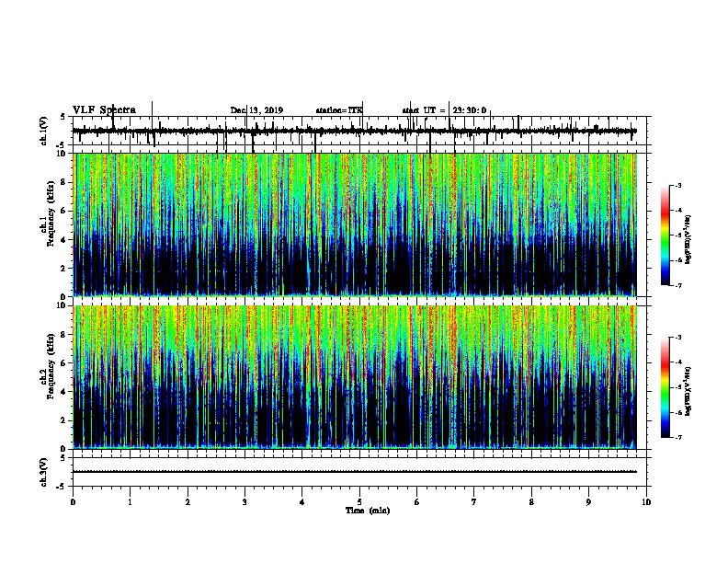The image size is (728, 563).
Task: Click the ch.2 spectrogram panel
Action: (x=355, y=377)
